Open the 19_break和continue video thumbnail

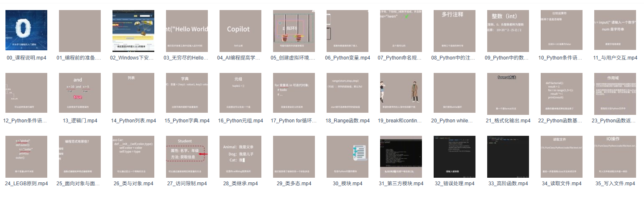coord(401,94)
